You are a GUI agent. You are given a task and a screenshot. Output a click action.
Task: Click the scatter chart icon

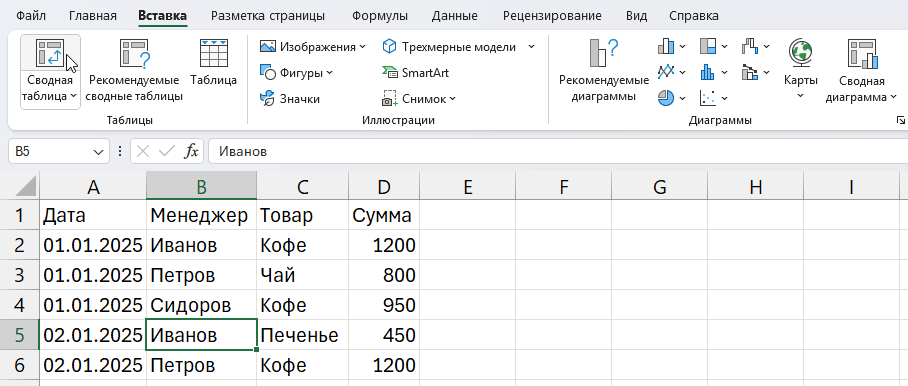(708, 98)
